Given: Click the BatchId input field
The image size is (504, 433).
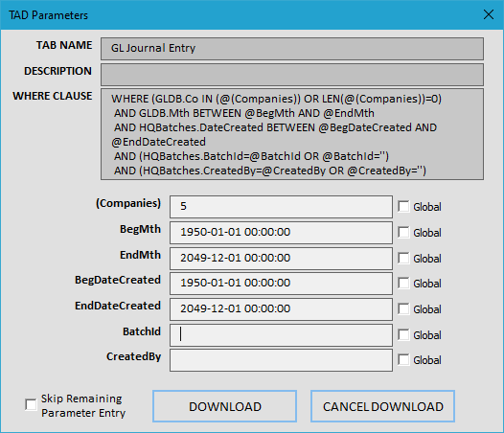Looking at the screenshot, I should (282, 335).
